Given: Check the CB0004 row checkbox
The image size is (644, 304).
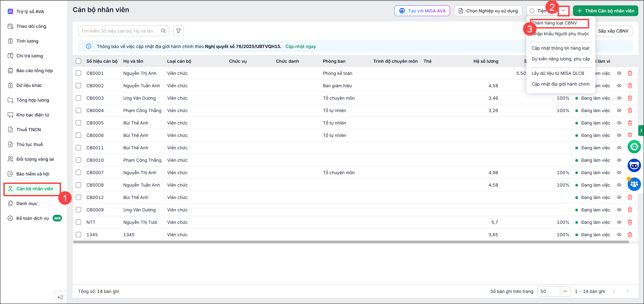Looking at the screenshot, I should click(x=78, y=110).
